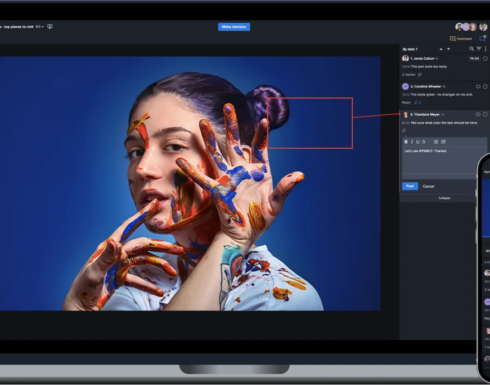The image size is (490, 385).
Task: Like Jamie Callum's comment with thumbs-up
Action: tap(420, 74)
